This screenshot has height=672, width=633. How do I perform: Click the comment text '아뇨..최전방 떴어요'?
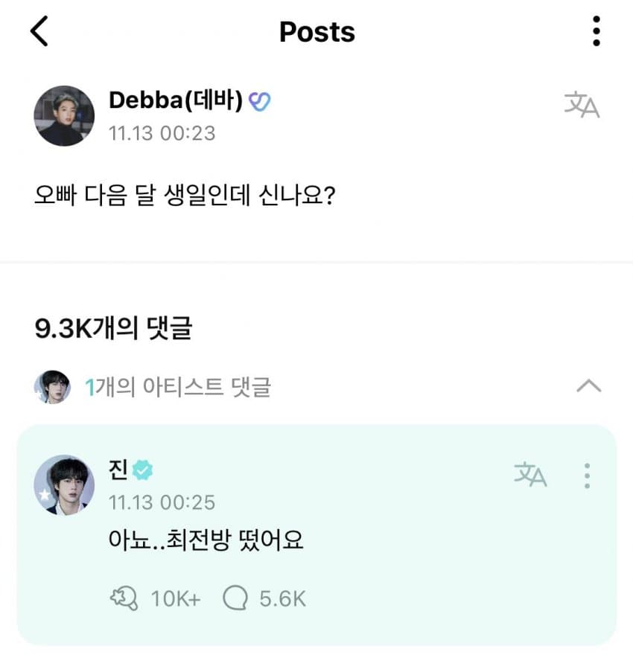coord(206,541)
